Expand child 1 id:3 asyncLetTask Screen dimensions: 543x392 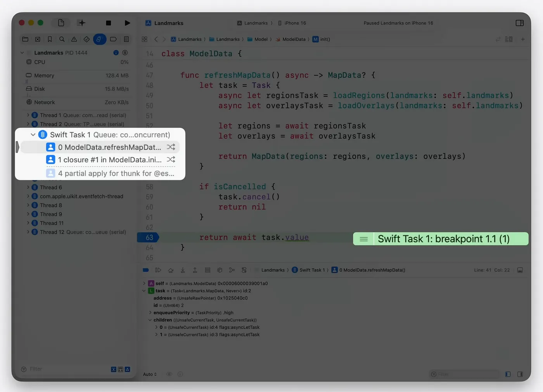(x=156, y=335)
